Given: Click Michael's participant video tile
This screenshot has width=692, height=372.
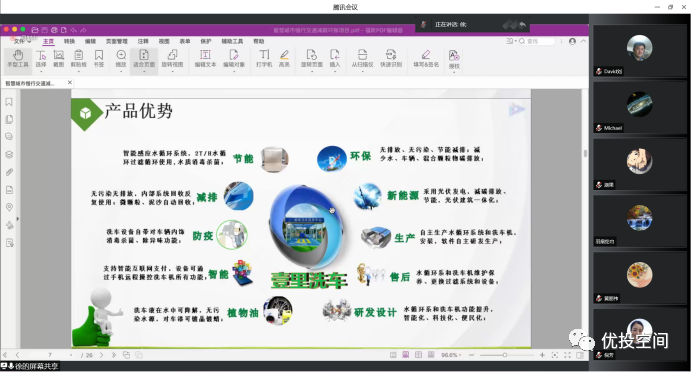Looking at the screenshot, I should [x=639, y=107].
